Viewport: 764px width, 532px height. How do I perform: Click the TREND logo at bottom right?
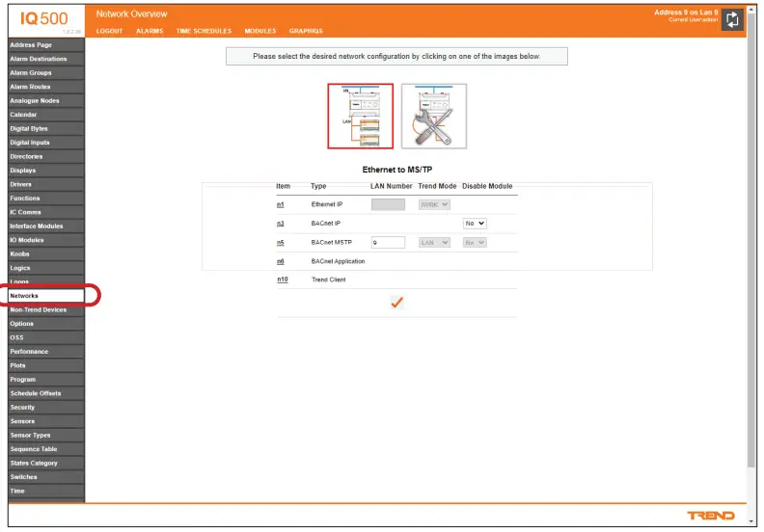point(711,516)
